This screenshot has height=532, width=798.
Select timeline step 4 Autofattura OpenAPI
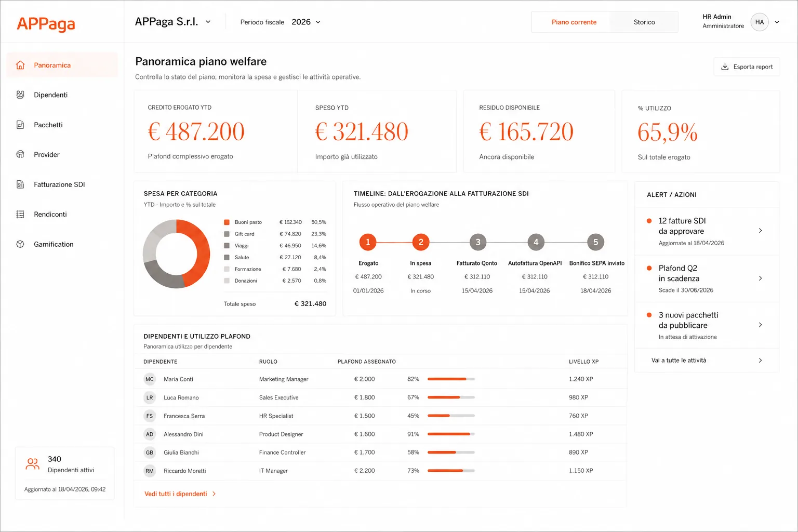(536, 242)
